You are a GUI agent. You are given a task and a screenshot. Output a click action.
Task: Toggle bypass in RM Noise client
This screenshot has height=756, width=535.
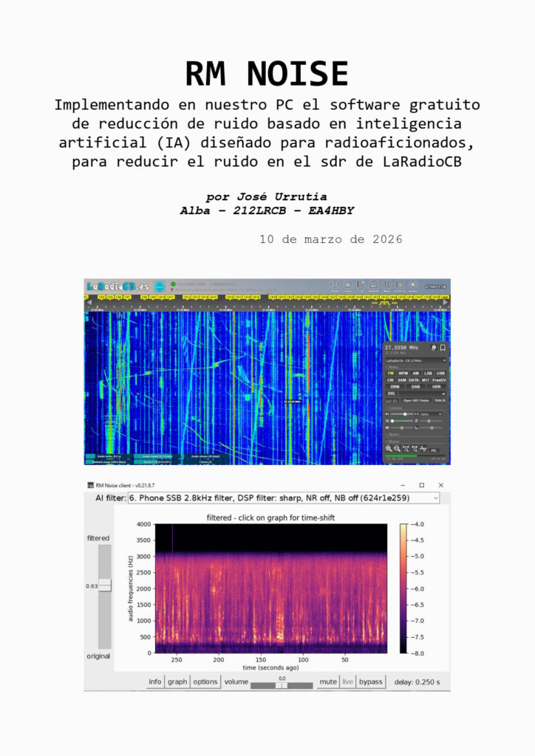[370, 681]
